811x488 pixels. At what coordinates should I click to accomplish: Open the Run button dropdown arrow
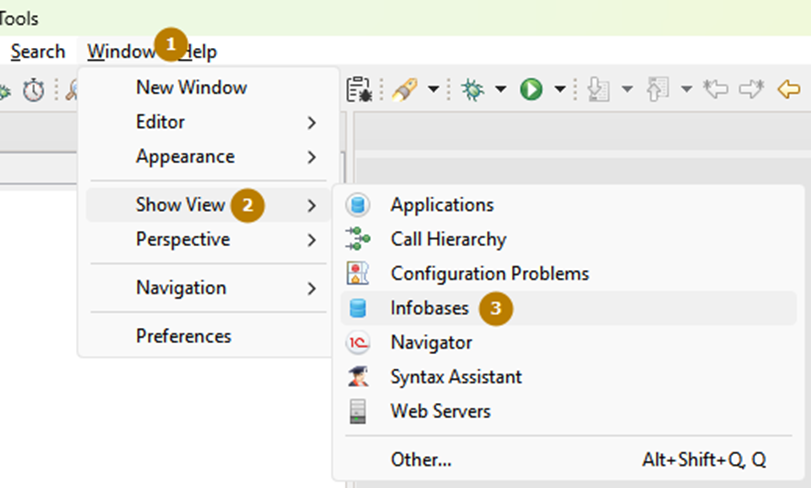point(560,90)
